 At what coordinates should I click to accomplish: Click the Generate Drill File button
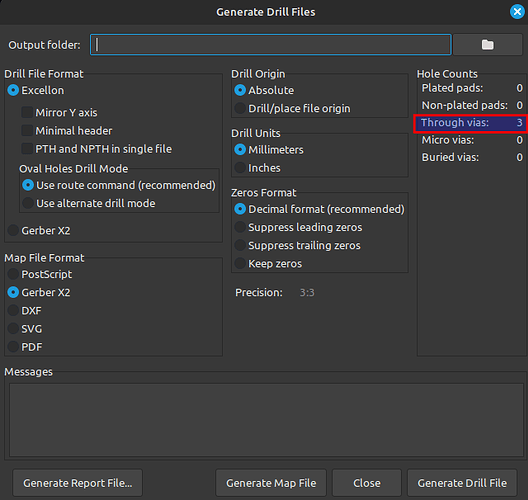pyautogui.click(x=462, y=483)
